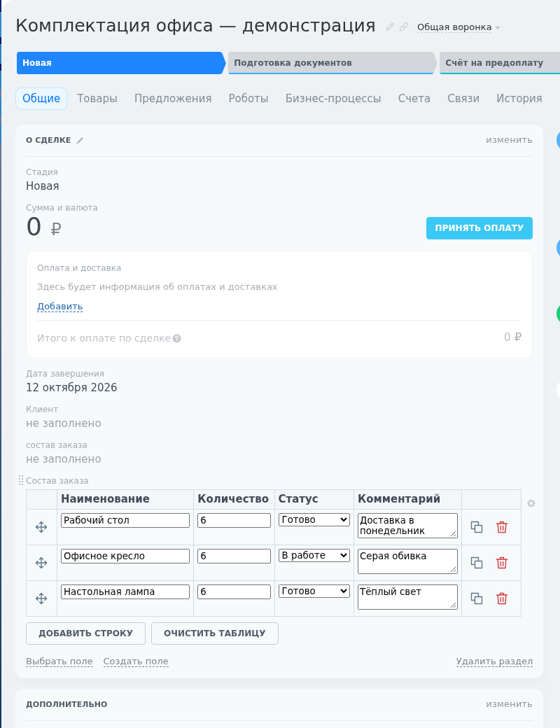Delete the Офисное кресло row
The width and height of the screenshot is (560, 728).
502,563
